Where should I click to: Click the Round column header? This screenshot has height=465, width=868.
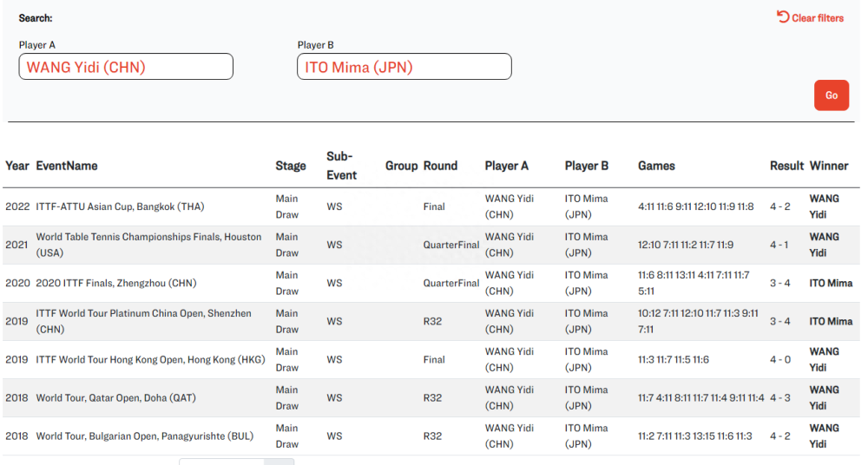pyautogui.click(x=440, y=166)
